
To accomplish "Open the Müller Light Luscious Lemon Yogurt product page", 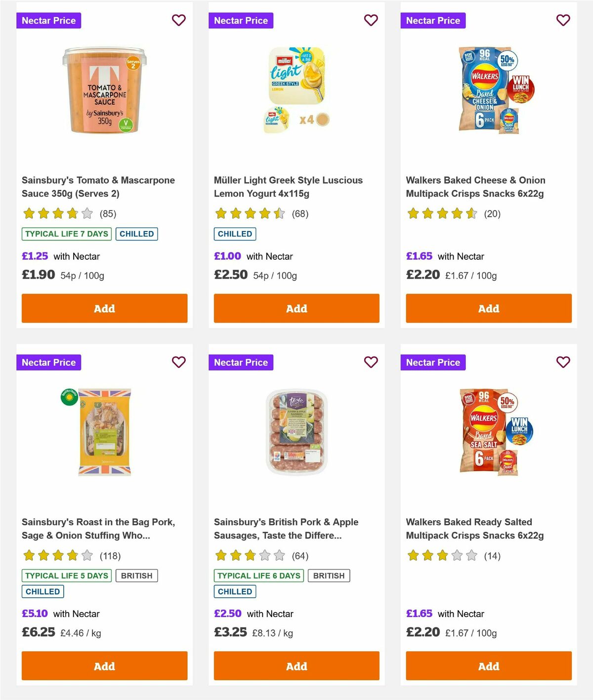I will [x=288, y=187].
